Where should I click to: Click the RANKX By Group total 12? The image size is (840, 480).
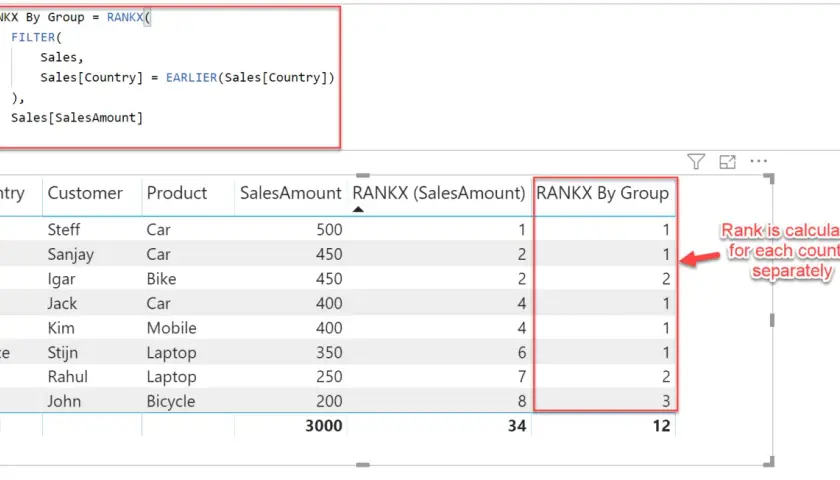point(662,426)
